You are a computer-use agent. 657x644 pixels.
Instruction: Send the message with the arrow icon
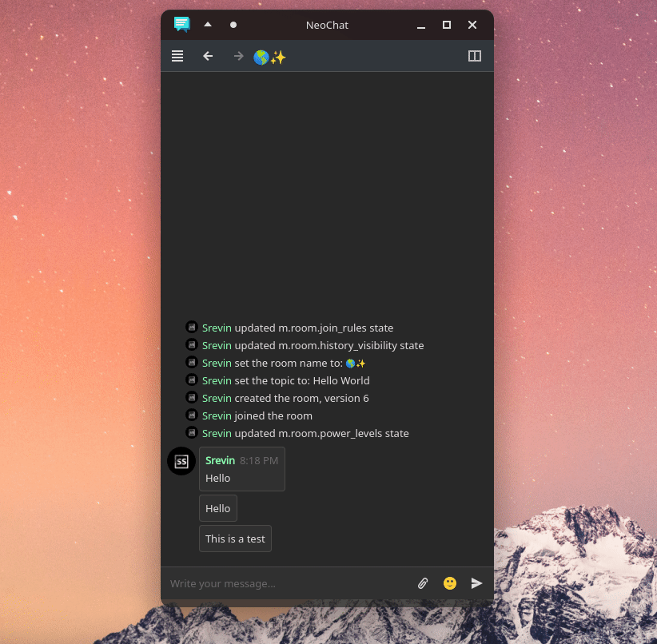[x=476, y=583]
